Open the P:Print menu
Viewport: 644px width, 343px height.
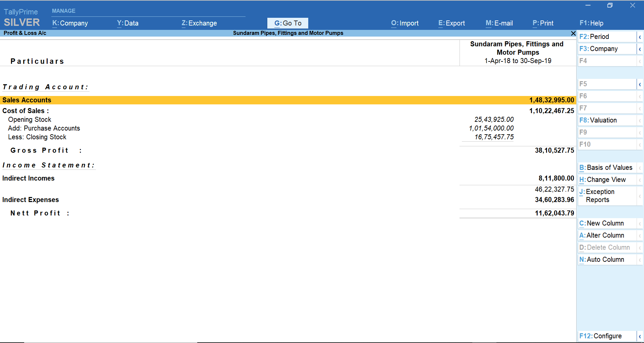tap(543, 23)
